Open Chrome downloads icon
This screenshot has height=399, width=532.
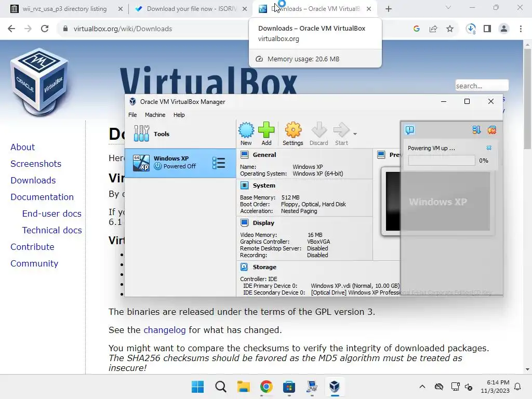click(x=471, y=29)
